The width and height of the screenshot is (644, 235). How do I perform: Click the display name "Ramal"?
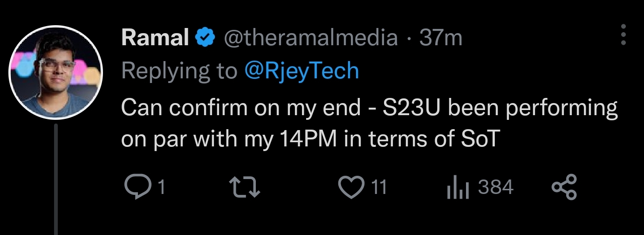(155, 38)
